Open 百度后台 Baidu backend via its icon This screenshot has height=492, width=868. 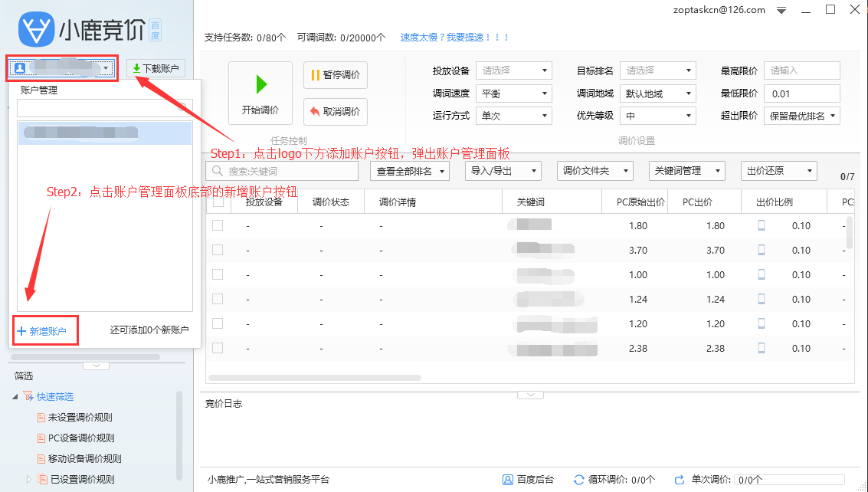tap(508, 479)
